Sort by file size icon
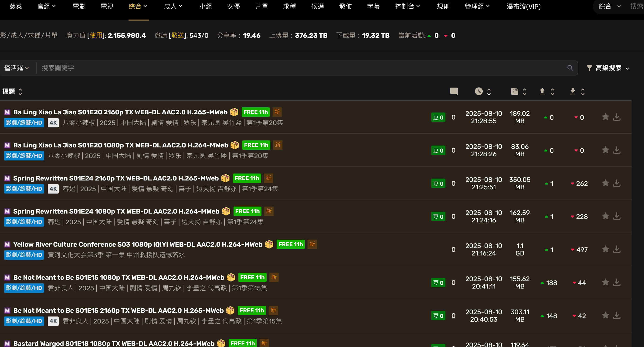Screen dimensions: 644x347 click(515, 91)
